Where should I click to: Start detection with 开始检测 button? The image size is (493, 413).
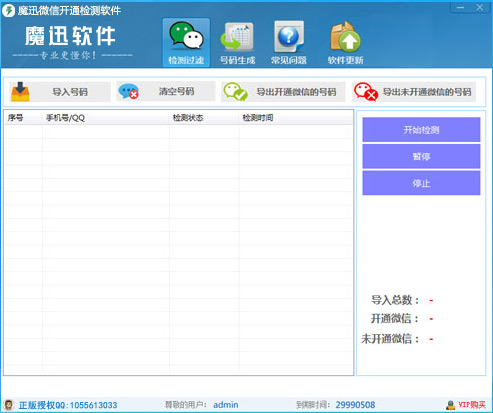pos(421,130)
